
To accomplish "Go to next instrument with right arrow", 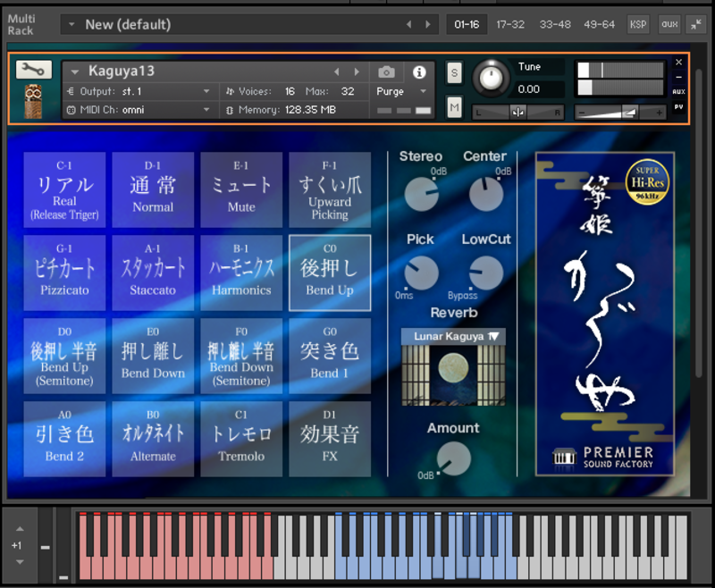I will click(x=357, y=72).
